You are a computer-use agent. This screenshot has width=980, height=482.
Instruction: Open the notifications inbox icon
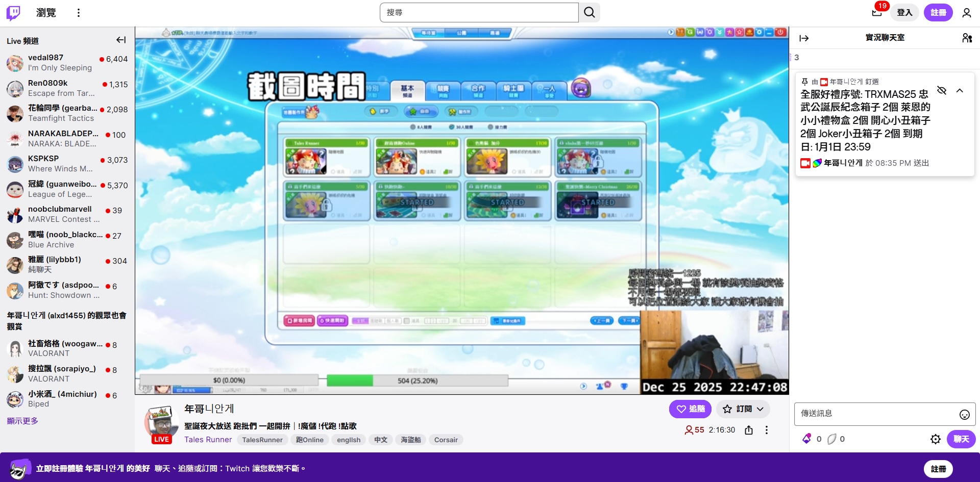(x=877, y=12)
